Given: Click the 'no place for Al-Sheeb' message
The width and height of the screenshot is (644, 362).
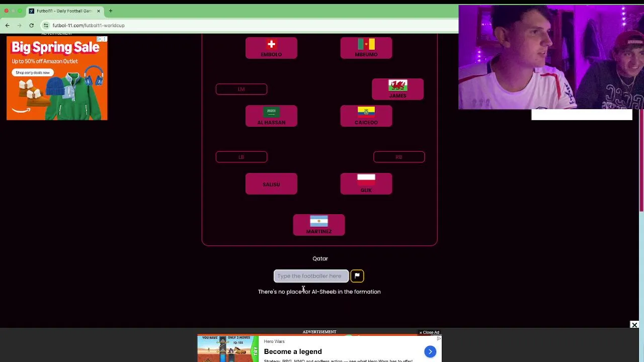Looking at the screenshot, I should point(319,292).
